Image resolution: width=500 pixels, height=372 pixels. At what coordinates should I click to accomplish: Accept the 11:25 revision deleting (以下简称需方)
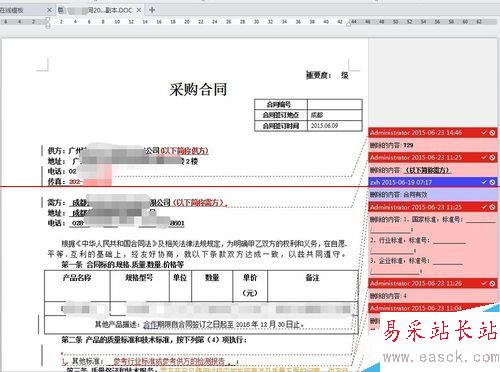[484, 157]
